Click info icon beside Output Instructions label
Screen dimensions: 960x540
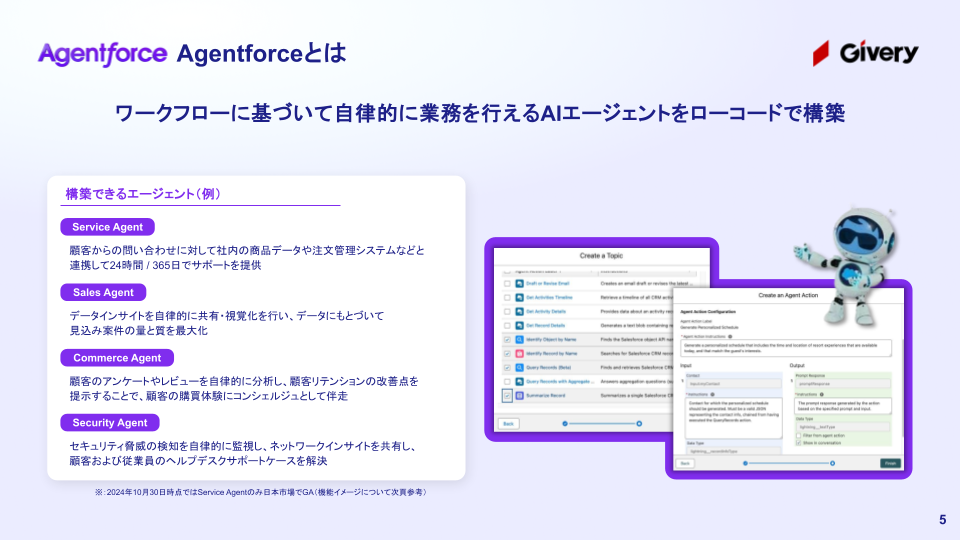(x=822, y=394)
